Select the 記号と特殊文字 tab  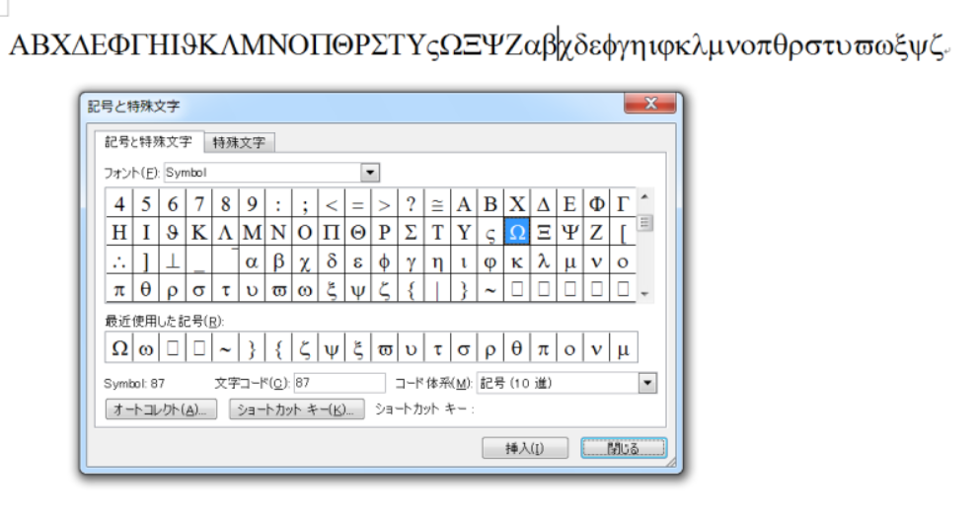pos(150,142)
